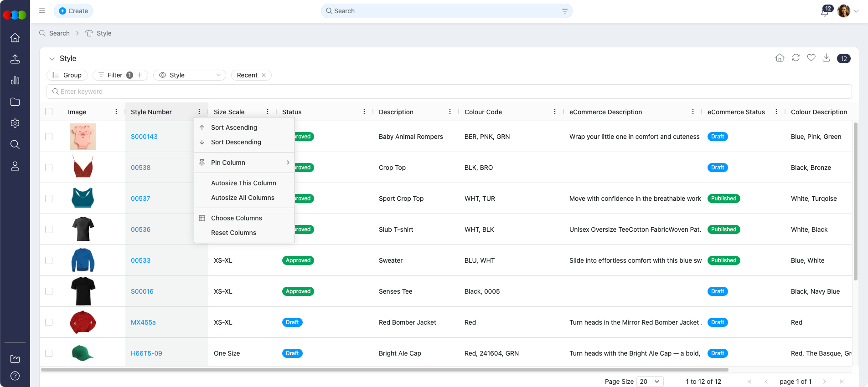This screenshot has width=868, height=387.
Task: Open the Page Size dropdown
Action: pyautogui.click(x=650, y=382)
